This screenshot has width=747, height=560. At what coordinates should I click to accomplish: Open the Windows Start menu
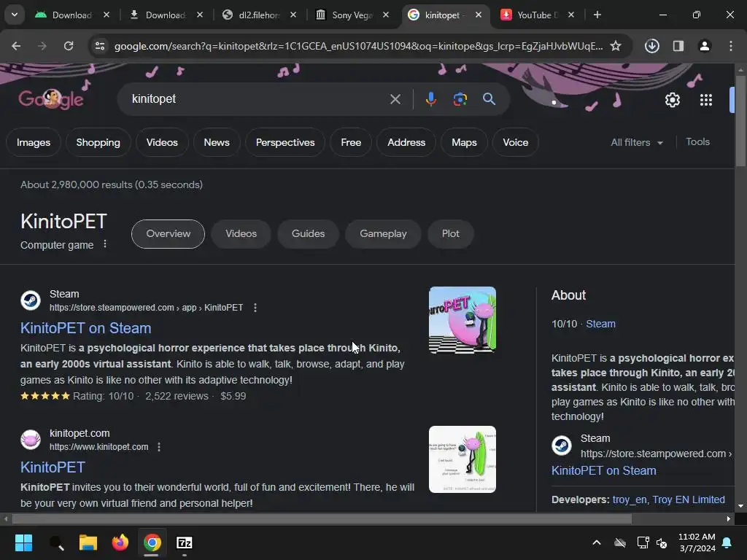(23, 542)
